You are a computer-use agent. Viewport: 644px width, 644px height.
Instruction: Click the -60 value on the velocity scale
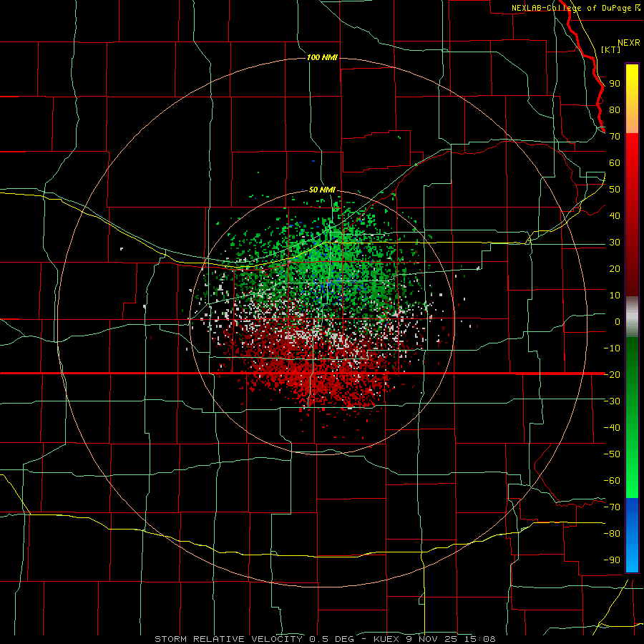point(612,481)
